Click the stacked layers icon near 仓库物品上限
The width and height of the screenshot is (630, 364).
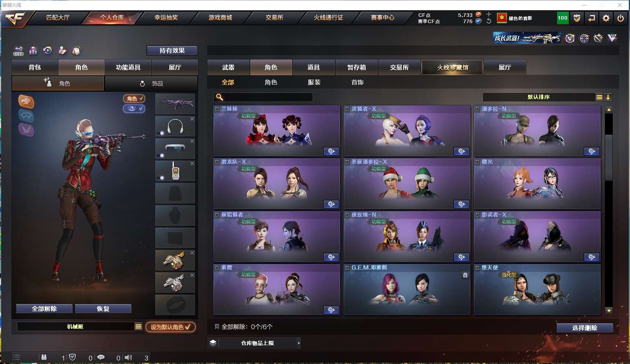coord(213,343)
